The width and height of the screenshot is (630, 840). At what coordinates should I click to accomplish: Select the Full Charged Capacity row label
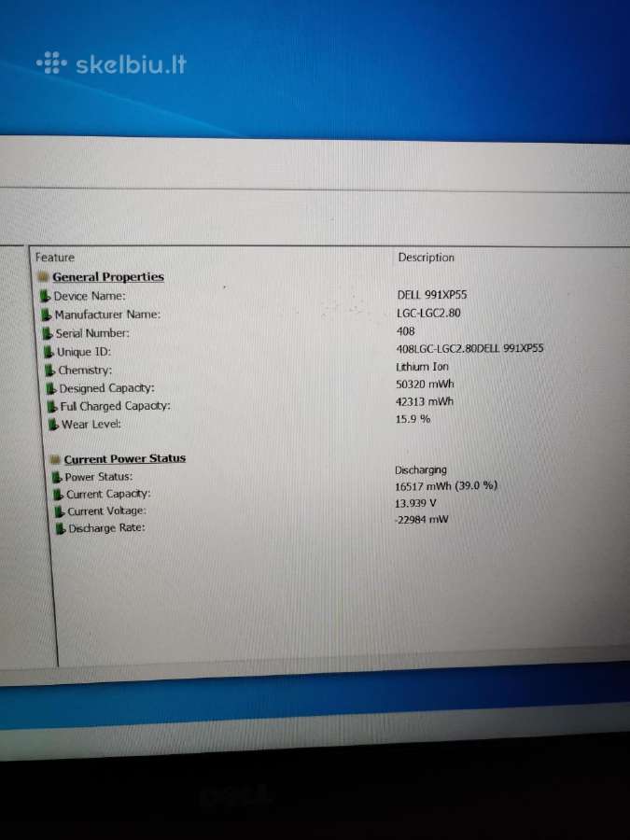115,406
